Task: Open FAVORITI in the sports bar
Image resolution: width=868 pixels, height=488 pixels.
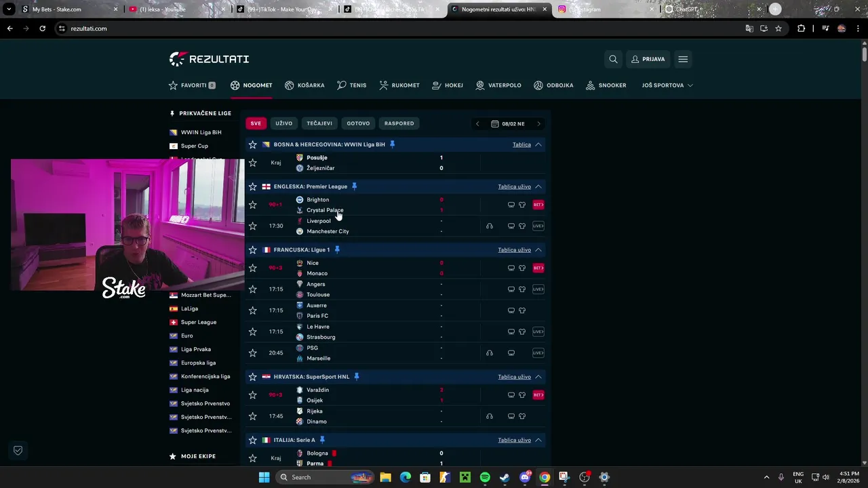Action: (192, 85)
